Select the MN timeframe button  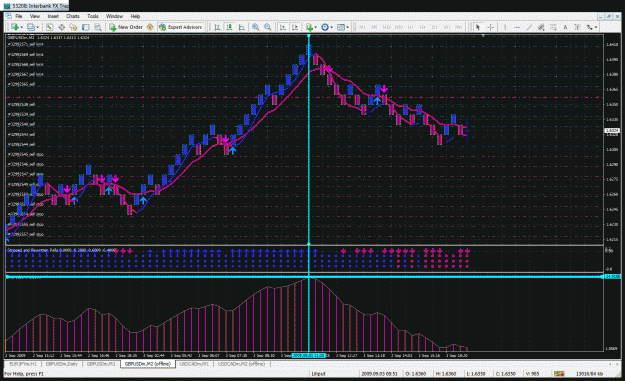click(x=459, y=27)
